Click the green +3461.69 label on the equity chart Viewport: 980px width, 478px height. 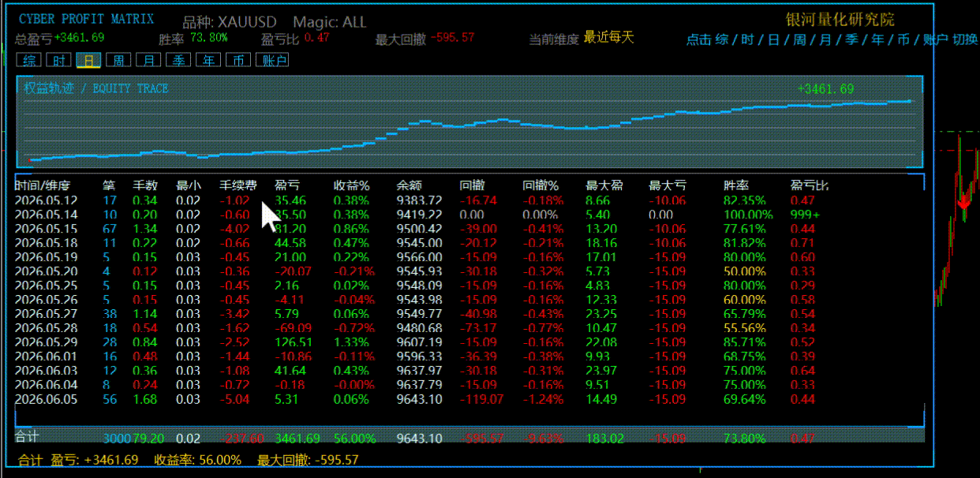click(x=825, y=89)
